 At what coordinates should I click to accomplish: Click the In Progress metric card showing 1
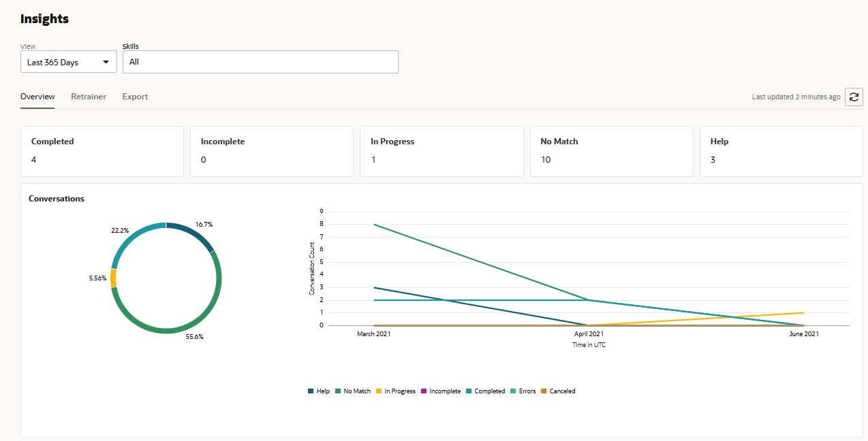click(441, 151)
